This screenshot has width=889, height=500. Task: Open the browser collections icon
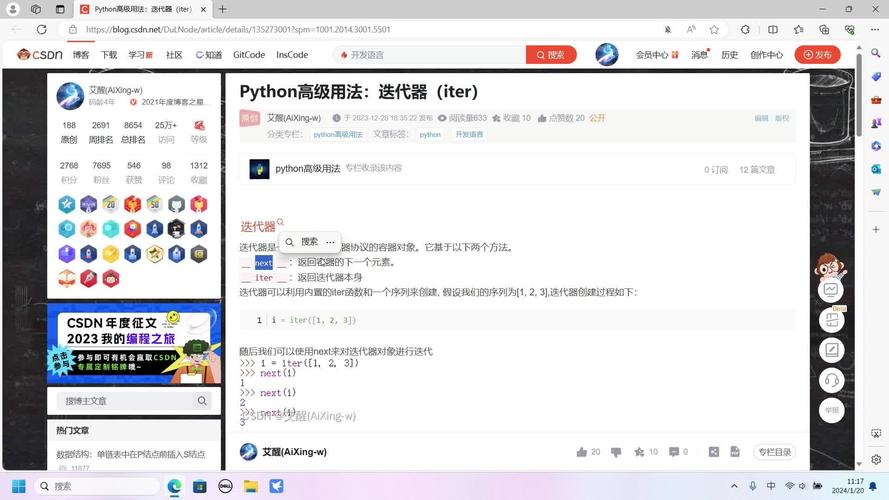pos(824,29)
